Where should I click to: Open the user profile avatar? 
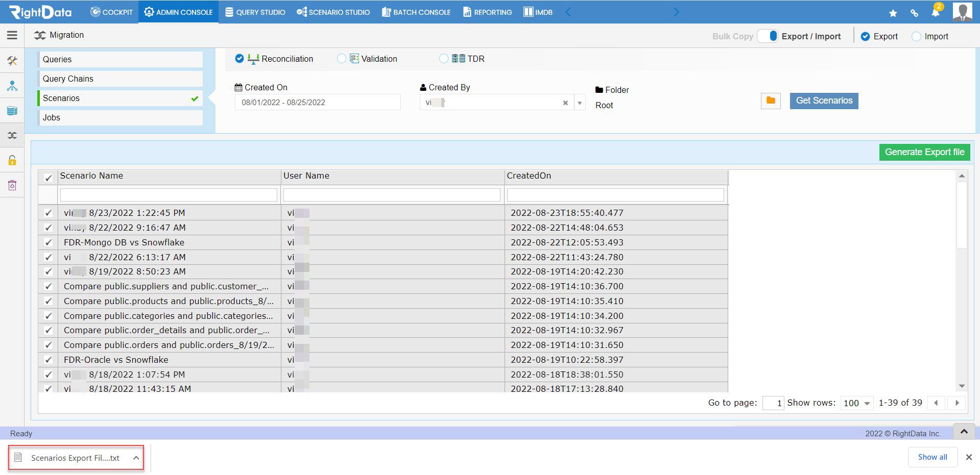tap(963, 12)
